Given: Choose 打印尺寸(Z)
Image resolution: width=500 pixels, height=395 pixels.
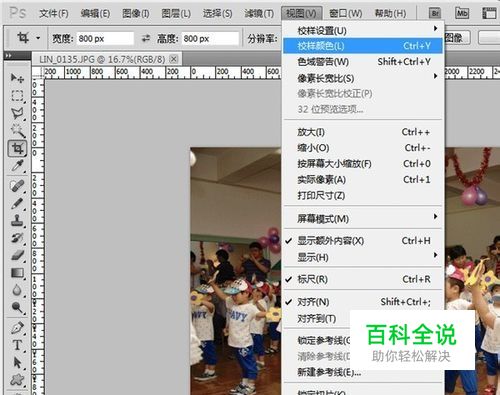Looking at the screenshot, I should (363, 195).
